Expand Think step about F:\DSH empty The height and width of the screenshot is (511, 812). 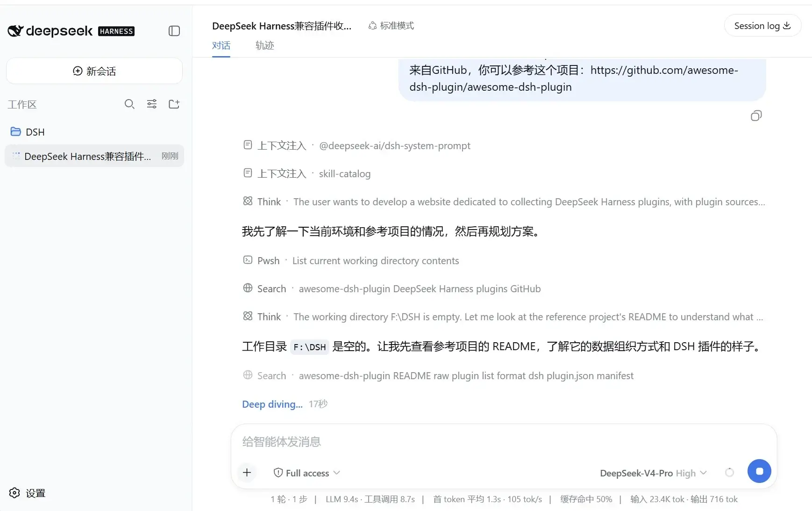(503, 317)
